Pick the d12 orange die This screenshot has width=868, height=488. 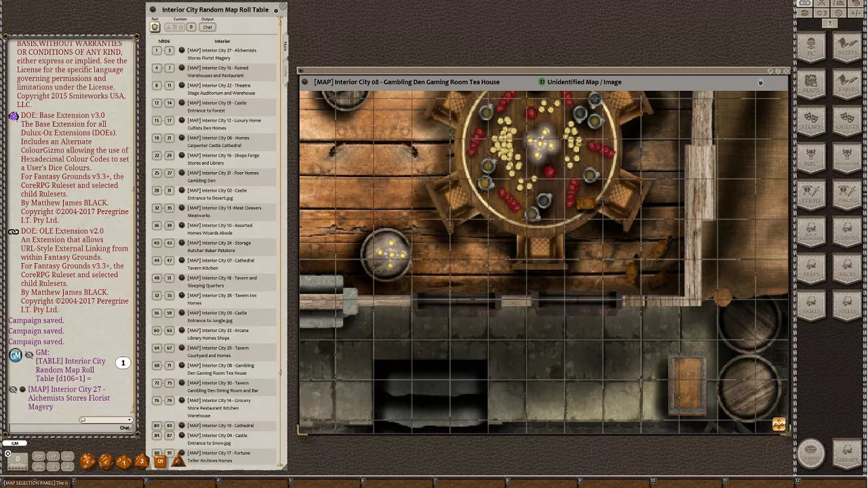pos(105,461)
